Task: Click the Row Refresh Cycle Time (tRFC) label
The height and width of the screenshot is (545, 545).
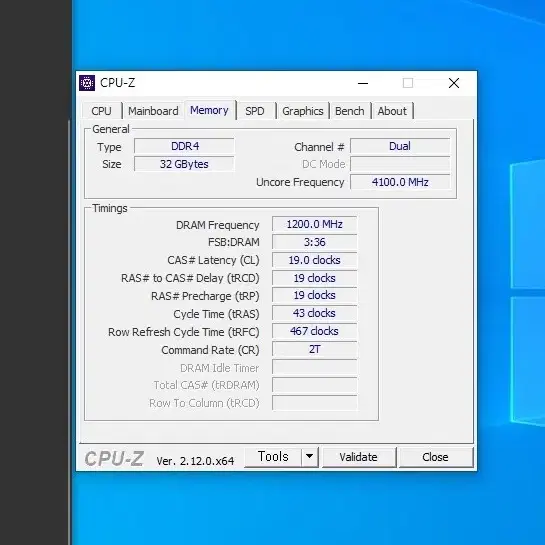Action: (184, 332)
